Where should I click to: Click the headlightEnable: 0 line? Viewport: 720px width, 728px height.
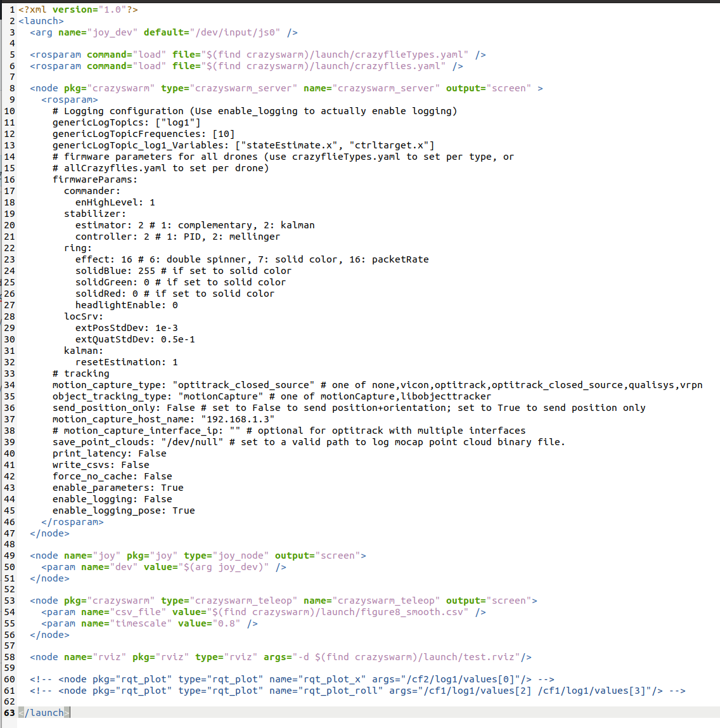point(127,305)
